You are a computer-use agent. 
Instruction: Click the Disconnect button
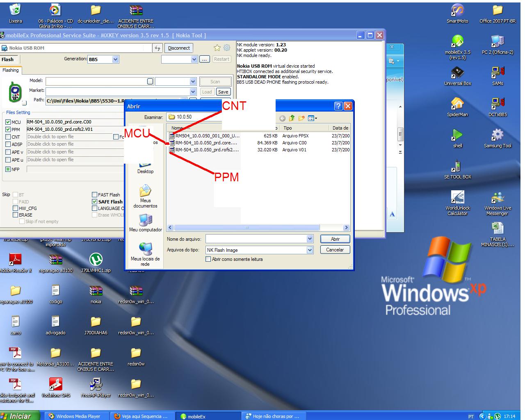pos(179,48)
